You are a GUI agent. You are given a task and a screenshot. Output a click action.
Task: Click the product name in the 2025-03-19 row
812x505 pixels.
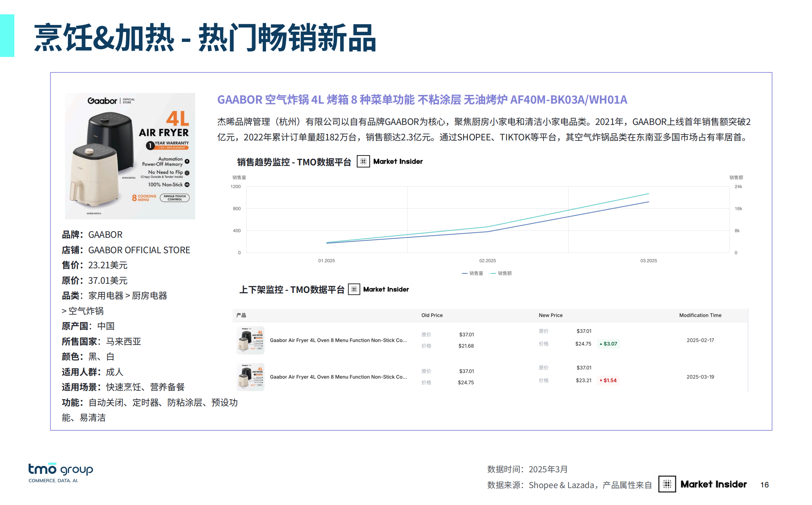point(338,377)
